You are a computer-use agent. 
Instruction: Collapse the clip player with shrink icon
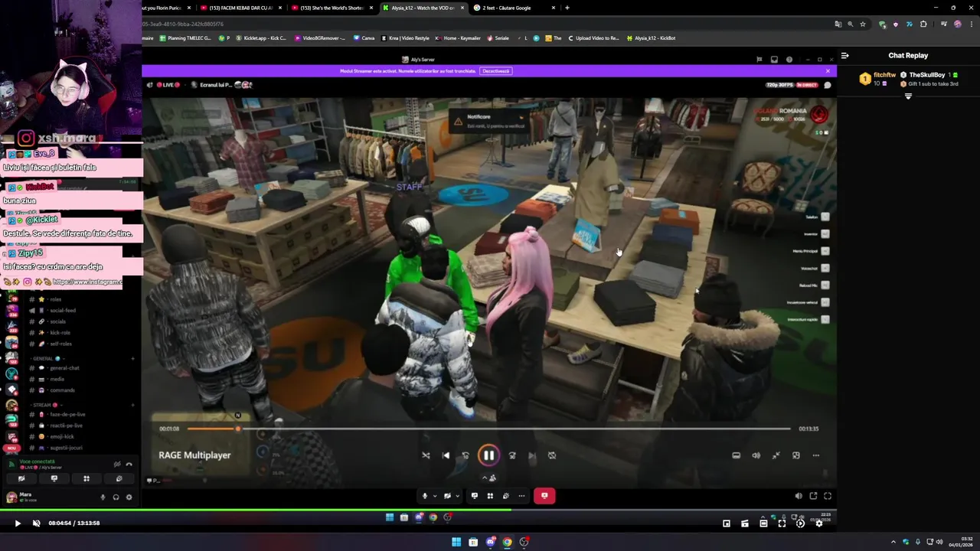[776, 455]
